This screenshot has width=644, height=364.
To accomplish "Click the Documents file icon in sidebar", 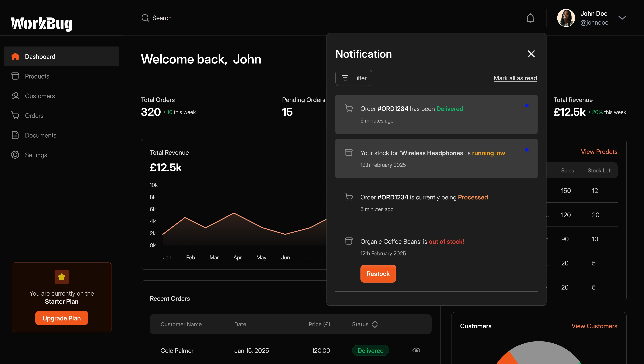I will coord(15,135).
